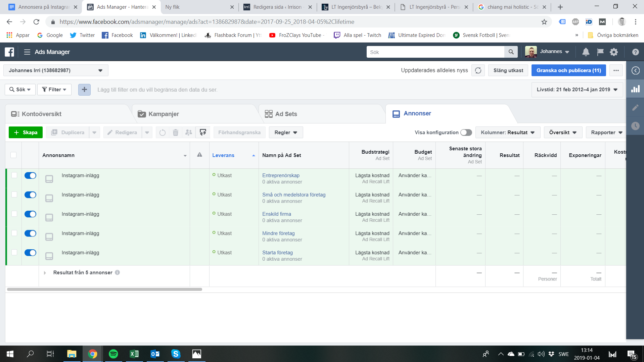Enable the Visa konfiguration toggle
The height and width of the screenshot is (362, 644).
pos(466,133)
